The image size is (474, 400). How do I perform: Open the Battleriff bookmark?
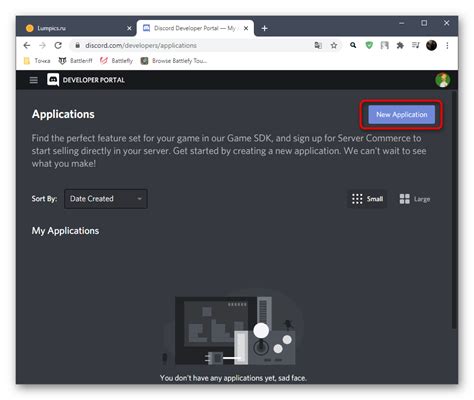[75, 61]
